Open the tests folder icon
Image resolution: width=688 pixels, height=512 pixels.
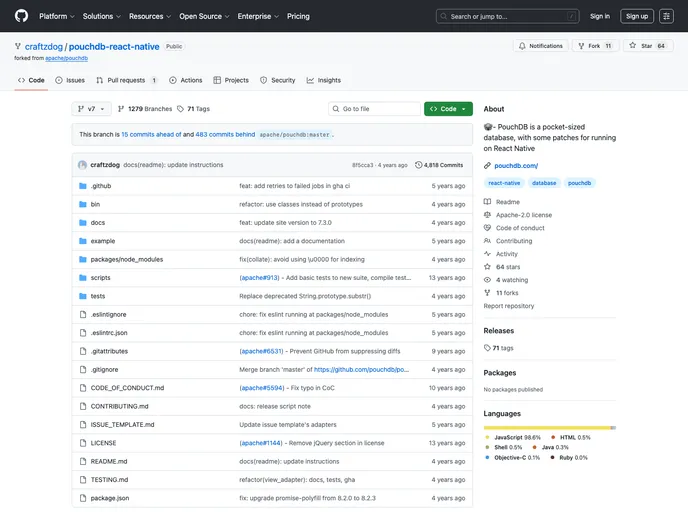(x=82, y=296)
